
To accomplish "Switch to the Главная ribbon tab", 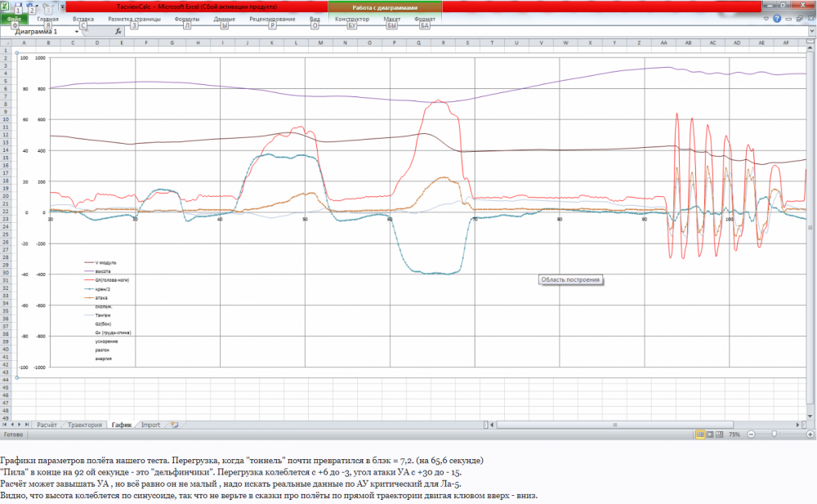I will point(48,19).
